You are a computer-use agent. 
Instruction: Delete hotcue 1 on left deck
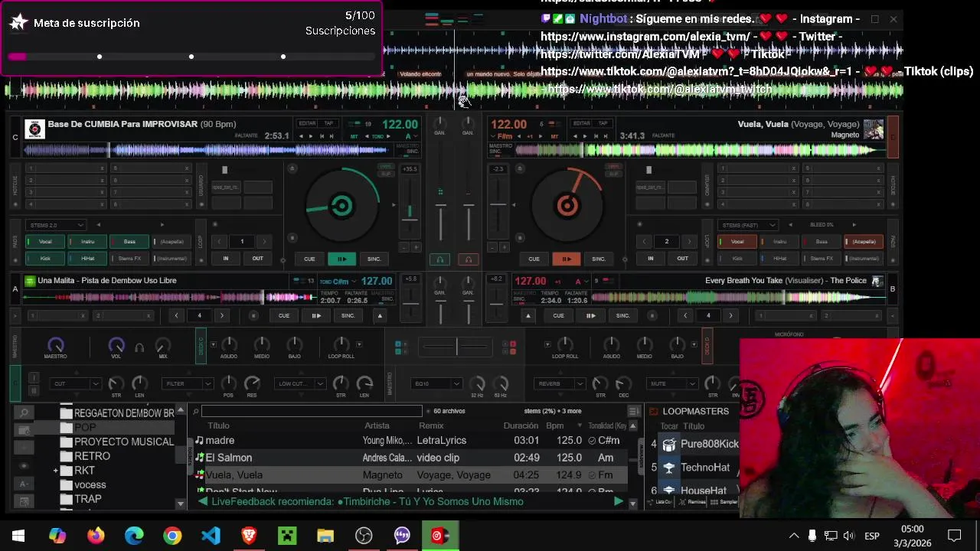pyautogui.click(x=101, y=168)
